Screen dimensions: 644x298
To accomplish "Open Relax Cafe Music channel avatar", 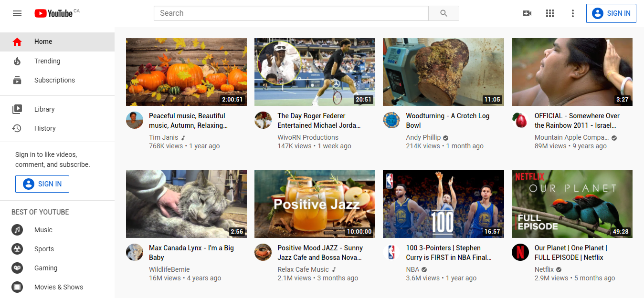I will coord(263,252).
